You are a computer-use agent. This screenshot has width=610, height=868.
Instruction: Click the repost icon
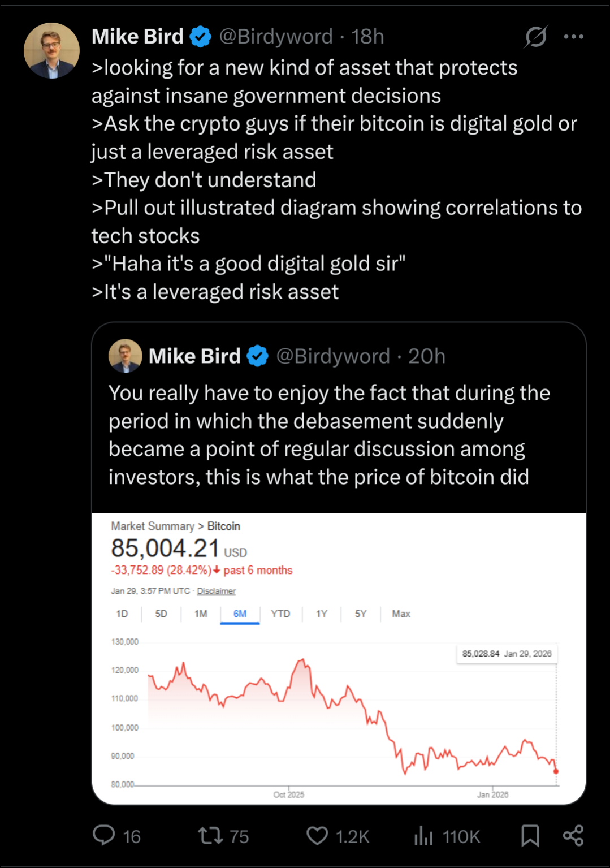pos(210,835)
